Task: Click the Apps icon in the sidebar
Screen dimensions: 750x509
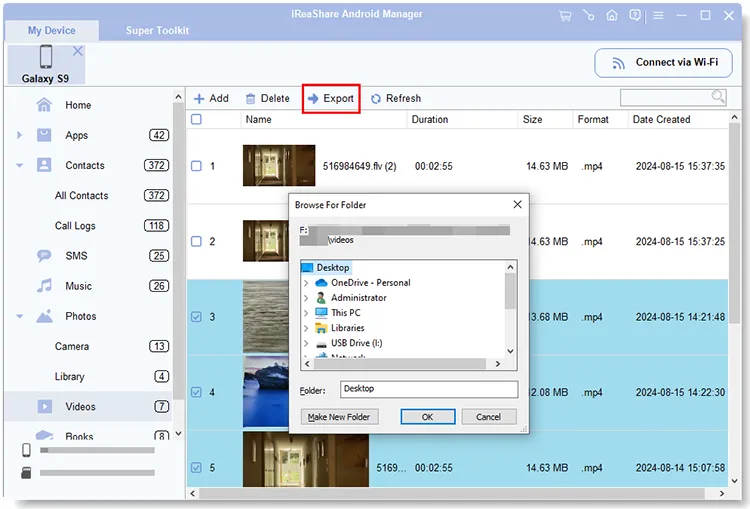Action: pos(44,135)
